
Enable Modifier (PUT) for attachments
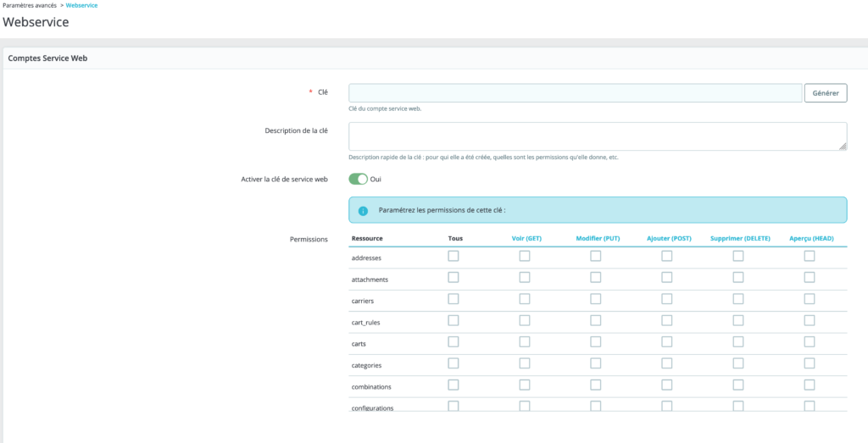click(596, 277)
